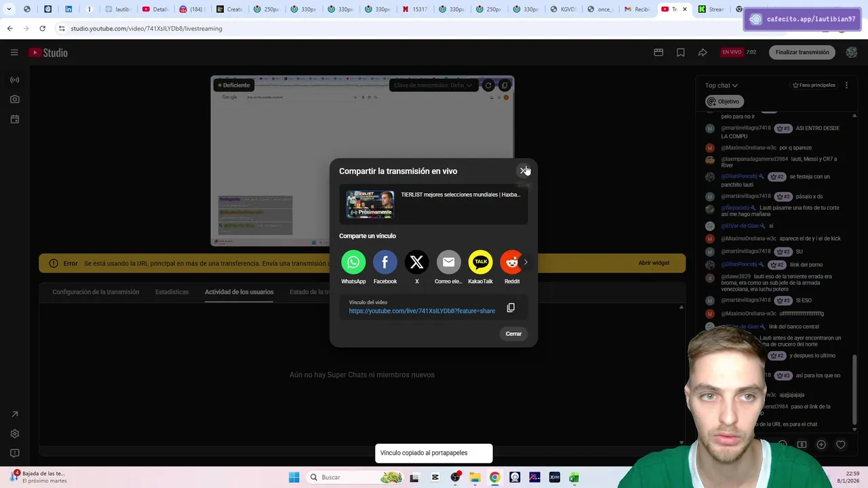Expand the Top chat dropdown

tap(721, 85)
